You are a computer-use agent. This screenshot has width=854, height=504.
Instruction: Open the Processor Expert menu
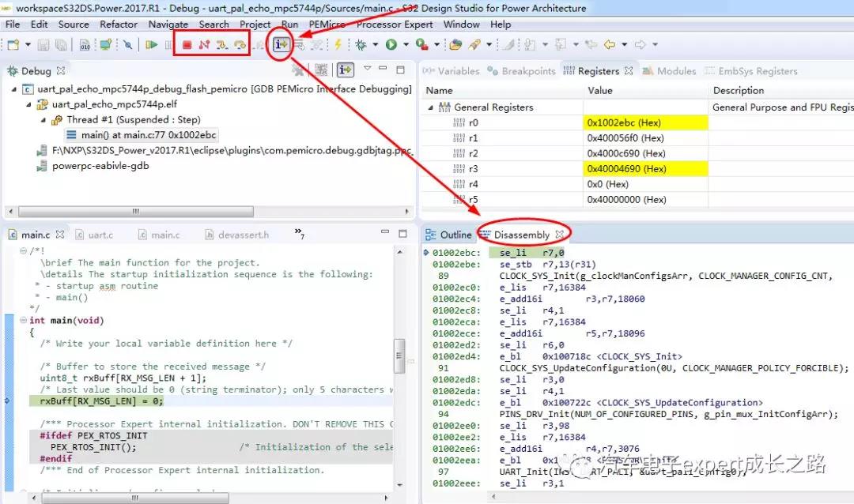pos(395,24)
